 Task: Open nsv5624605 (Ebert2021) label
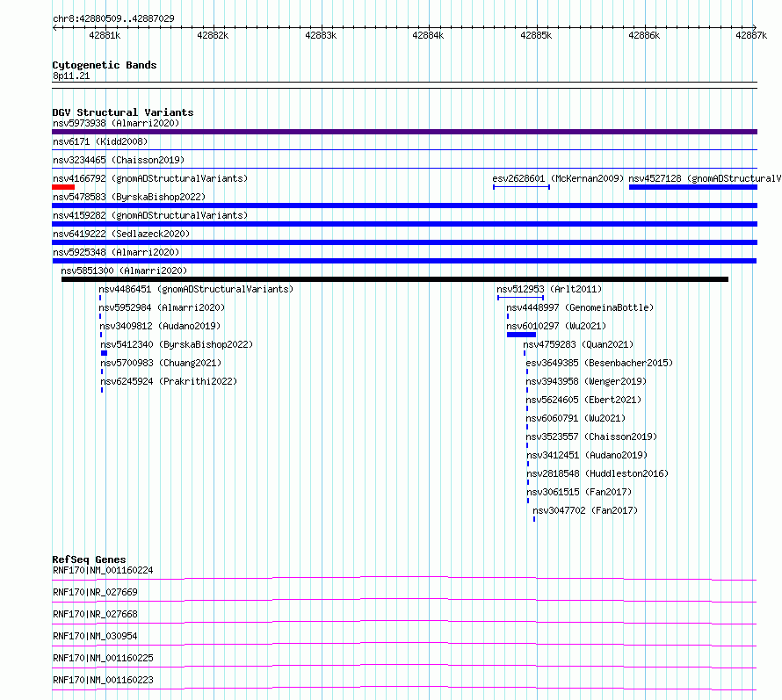coord(583,400)
